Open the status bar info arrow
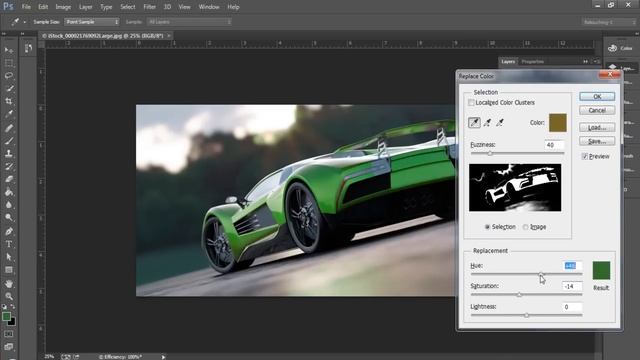The image size is (640, 360). click(x=163, y=357)
